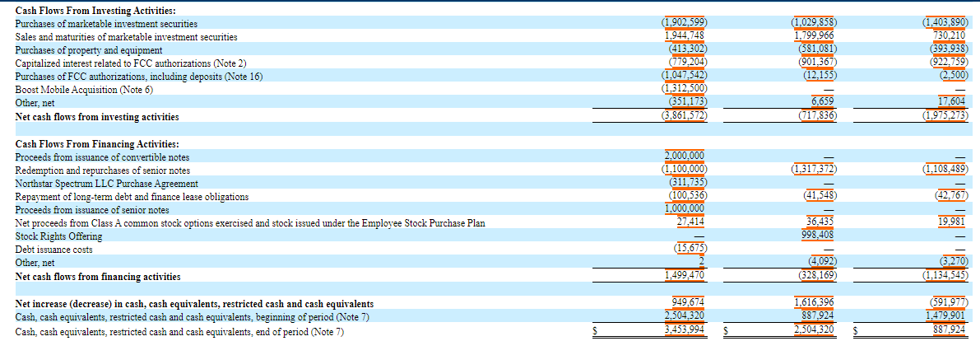
Task: Select 'Repayment of long-term debt and finance lease obligations'
Action: [132, 197]
